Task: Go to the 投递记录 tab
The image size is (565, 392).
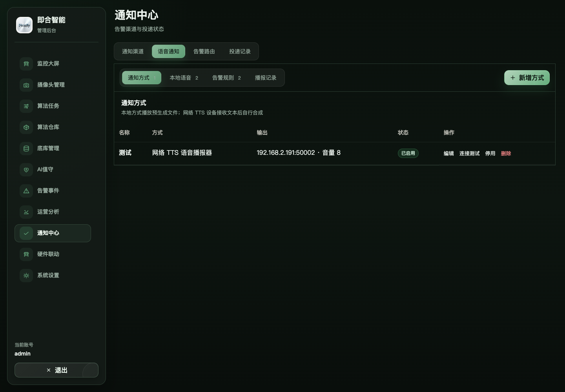Action: tap(240, 51)
